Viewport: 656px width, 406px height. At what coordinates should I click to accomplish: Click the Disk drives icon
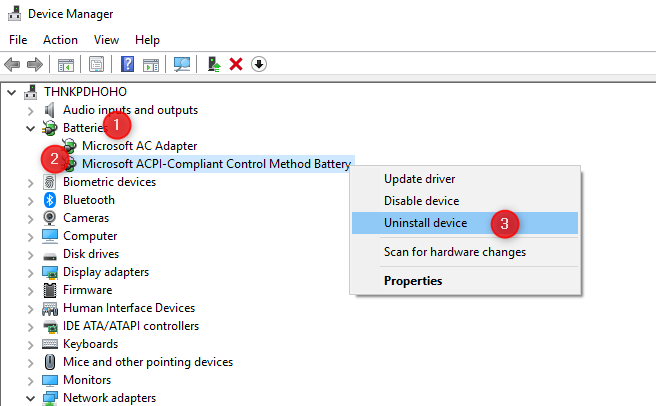coord(50,255)
